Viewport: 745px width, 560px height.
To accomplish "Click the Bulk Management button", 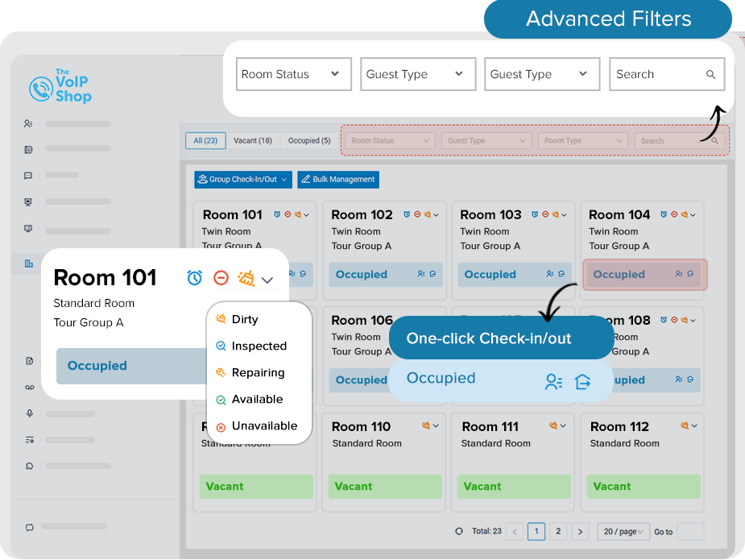I will [338, 180].
